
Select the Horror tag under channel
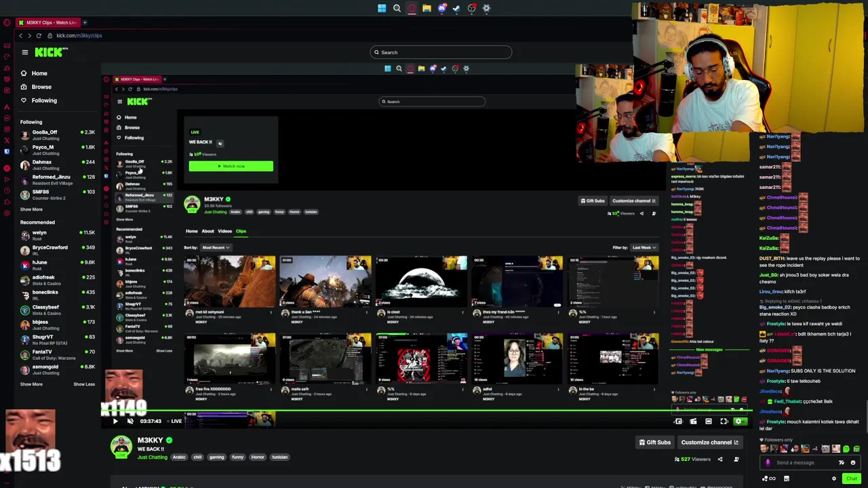pos(258,457)
